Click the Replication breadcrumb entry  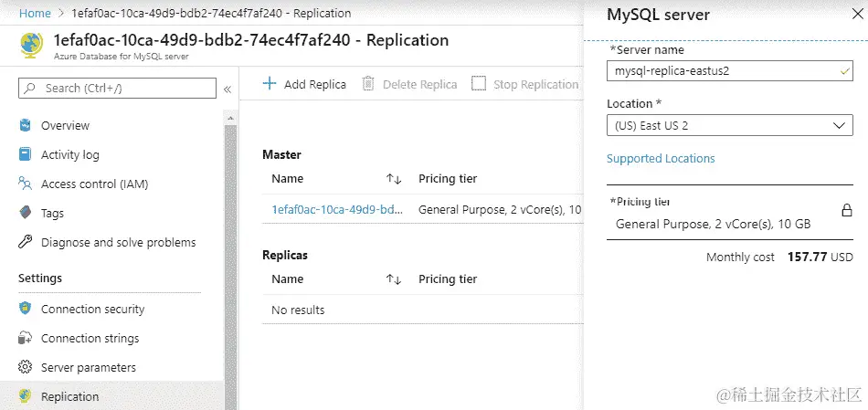[x=211, y=13]
